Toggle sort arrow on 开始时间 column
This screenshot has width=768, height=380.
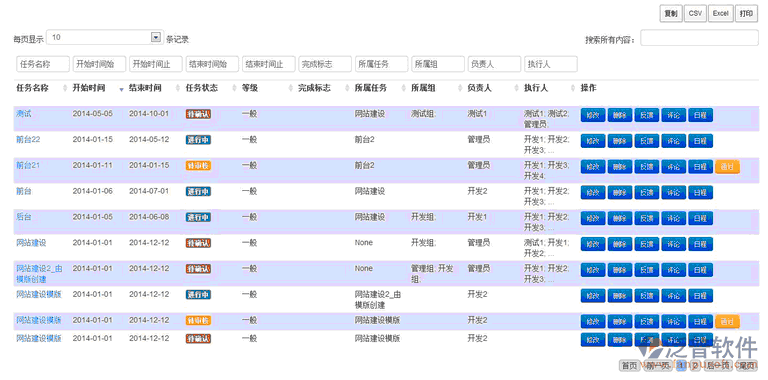(121, 89)
